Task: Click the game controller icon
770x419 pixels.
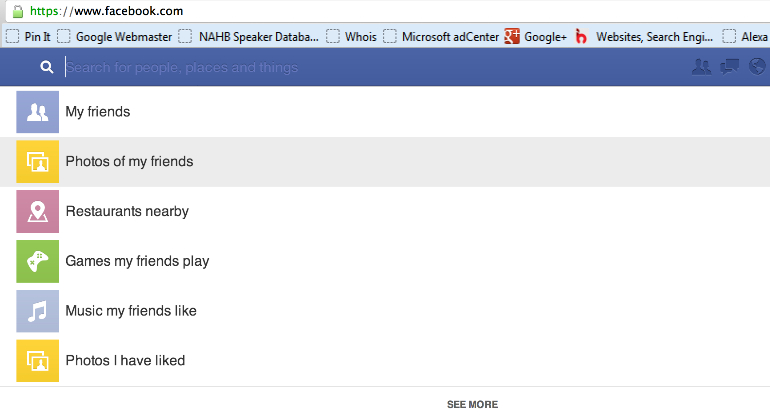Action: pos(37,261)
